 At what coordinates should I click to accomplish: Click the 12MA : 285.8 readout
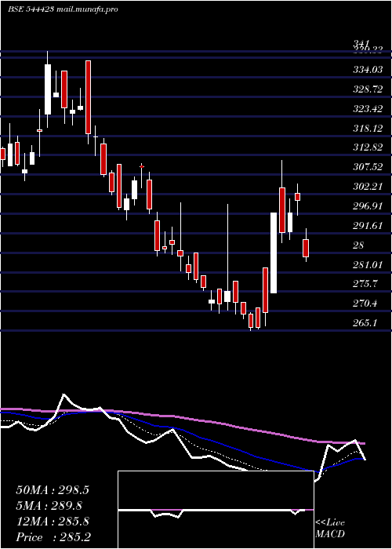[53, 522]
